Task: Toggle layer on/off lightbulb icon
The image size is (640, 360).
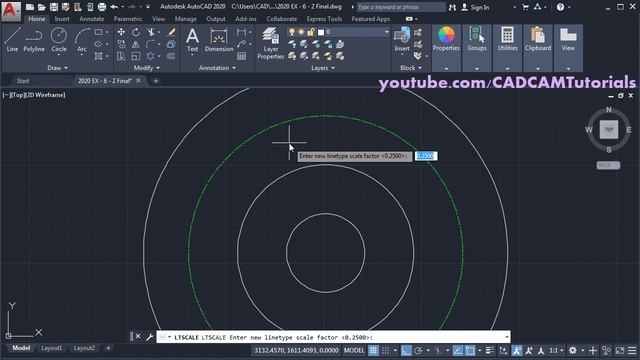Action: tap(292, 32)
